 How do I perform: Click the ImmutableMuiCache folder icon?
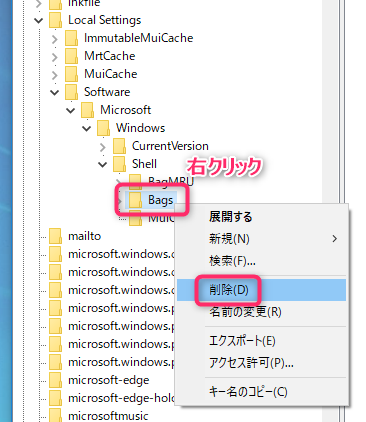(x=71, y=38)
